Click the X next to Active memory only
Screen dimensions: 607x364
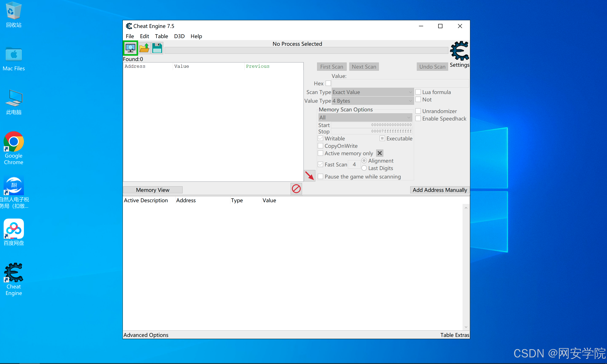379,153
